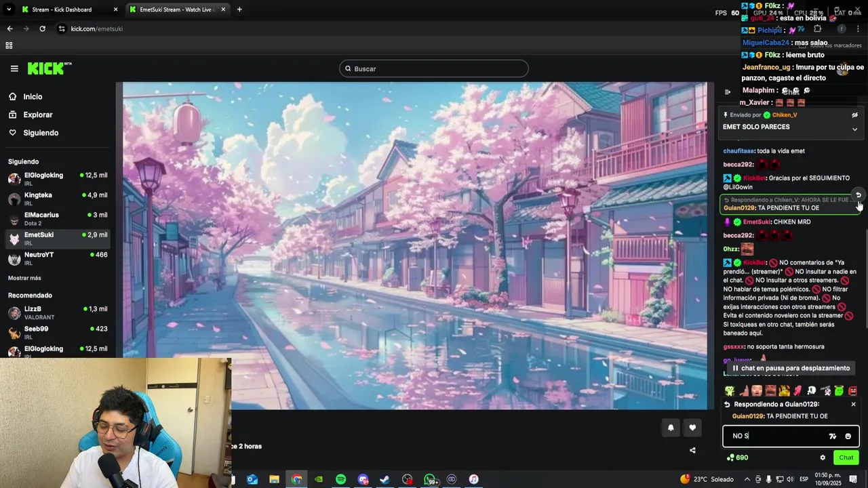
Task: Hide the pinned message from Chiken_V
Action: tap(854, 115)
